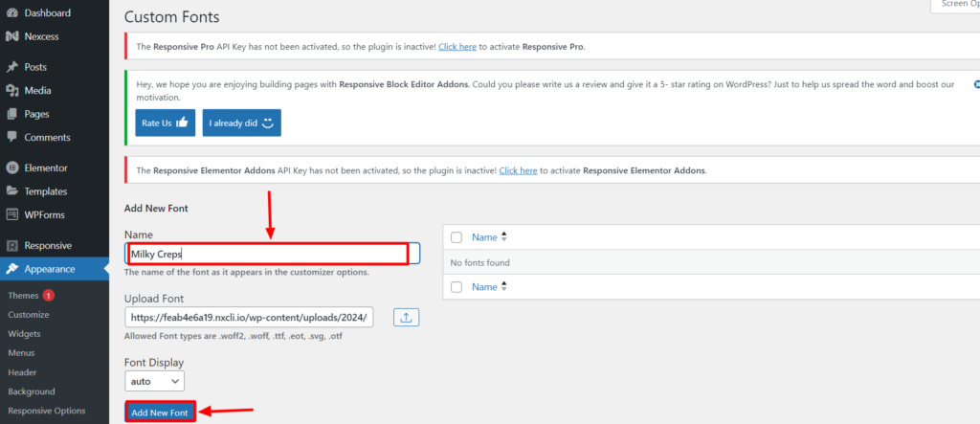Click the Posts pushpin icon
The width and height of the screenshot is (980, 424).
[11, 67]
